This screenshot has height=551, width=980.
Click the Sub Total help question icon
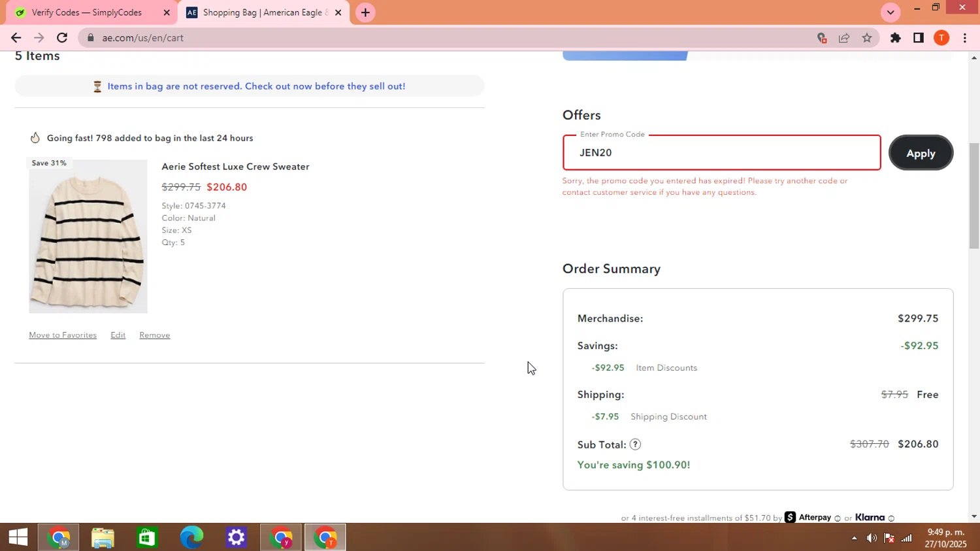[x=635, y=444]
